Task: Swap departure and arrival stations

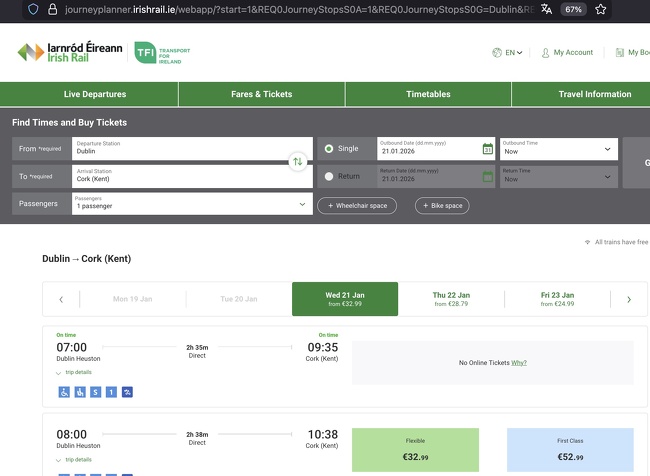Action: [297, 161]
